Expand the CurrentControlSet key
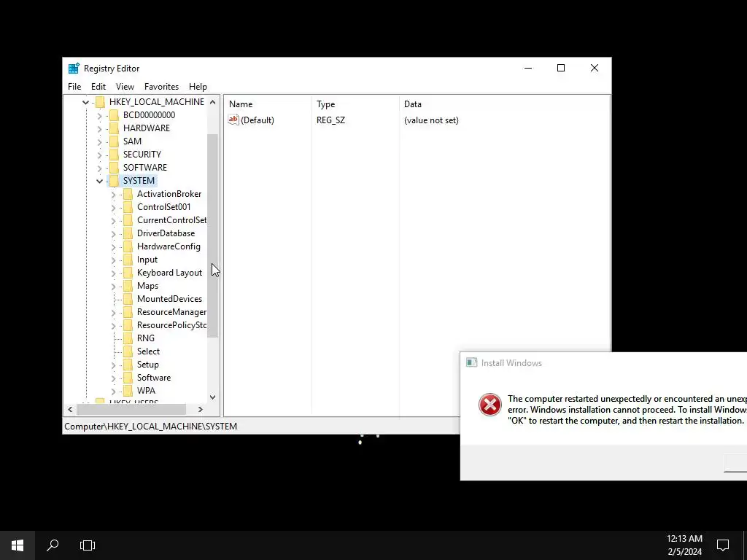 point(113,220)
